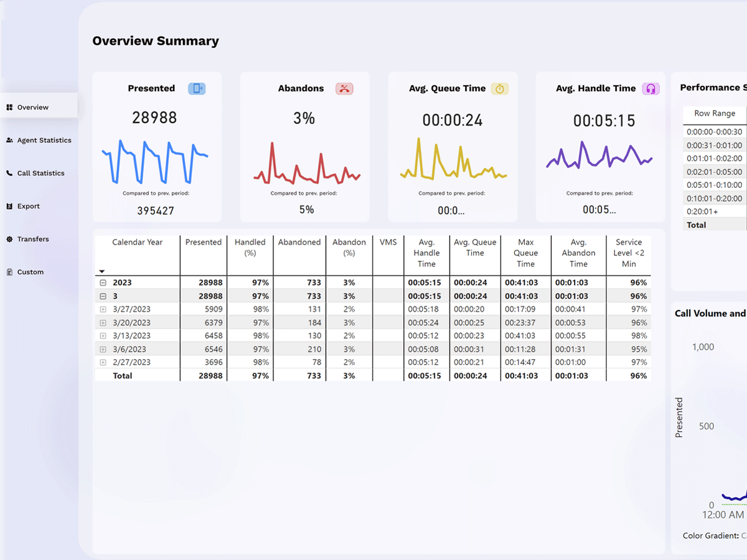Click the blue Presented sparkline chart
Image resolution: width=747 pixels, height=560 pixels.
pyautogui.click(x=155, y=162)
